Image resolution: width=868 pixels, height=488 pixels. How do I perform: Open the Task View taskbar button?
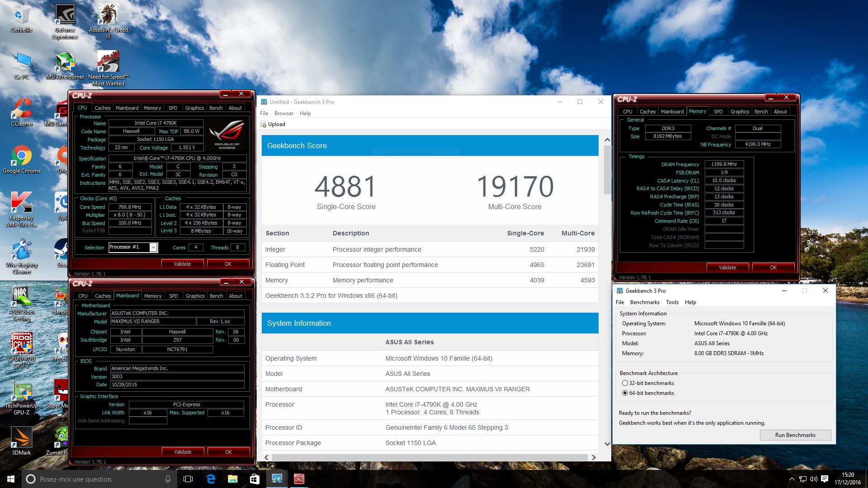(x=188, y=479)
